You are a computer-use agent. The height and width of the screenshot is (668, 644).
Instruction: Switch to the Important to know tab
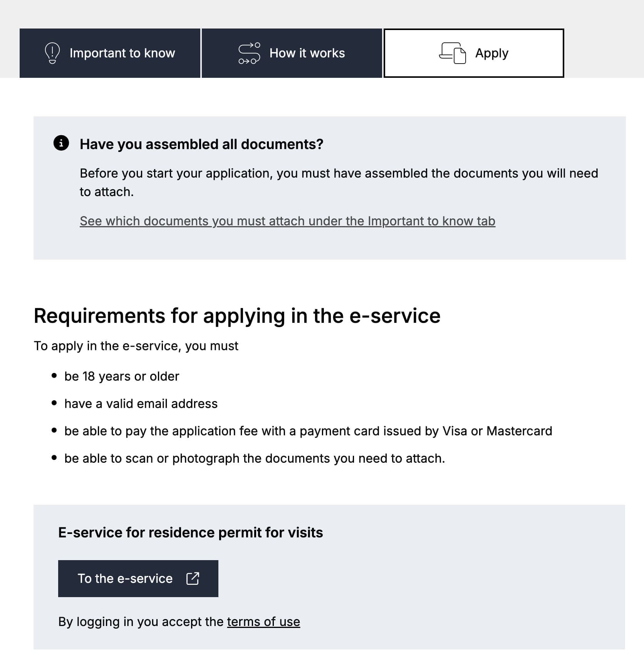pos(122,53)
